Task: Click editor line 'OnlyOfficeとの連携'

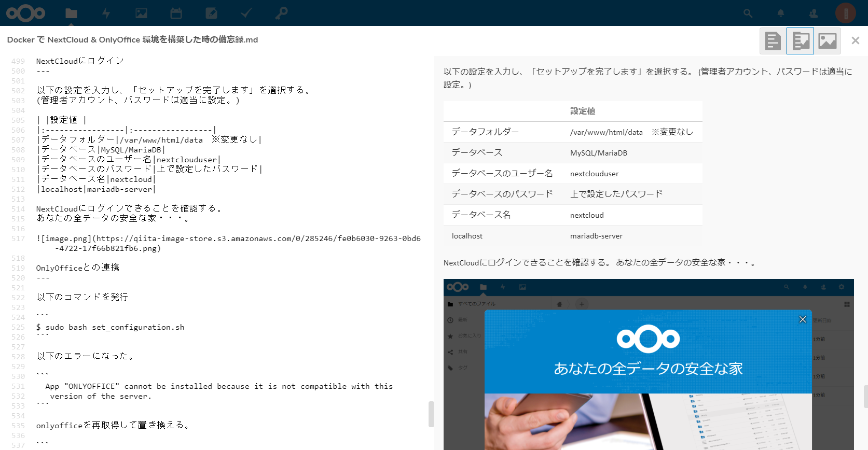Action: (x=78, y=268)
